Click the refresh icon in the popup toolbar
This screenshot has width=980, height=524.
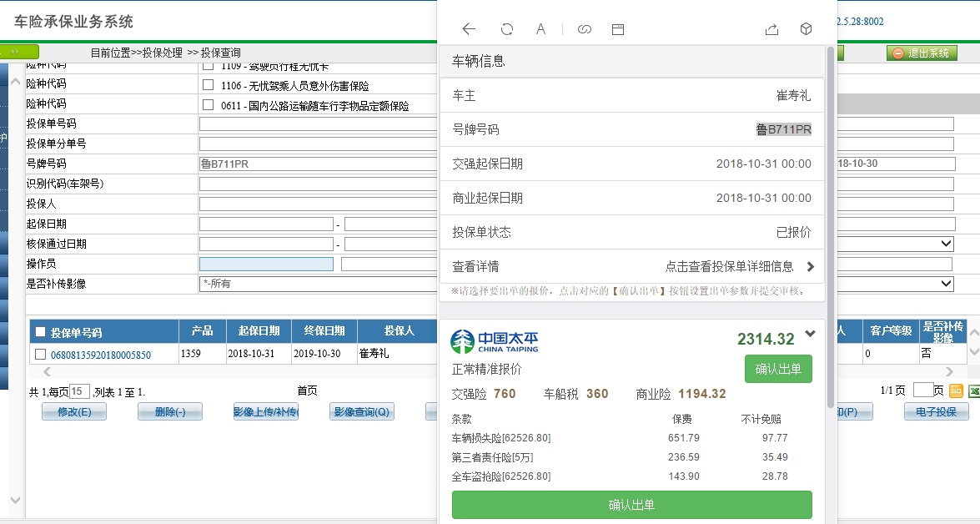click(506, 29)
